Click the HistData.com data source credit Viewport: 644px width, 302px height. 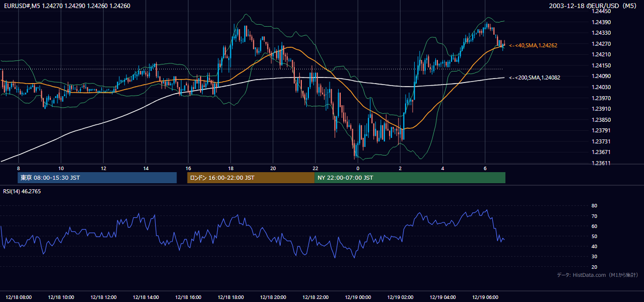598,275
